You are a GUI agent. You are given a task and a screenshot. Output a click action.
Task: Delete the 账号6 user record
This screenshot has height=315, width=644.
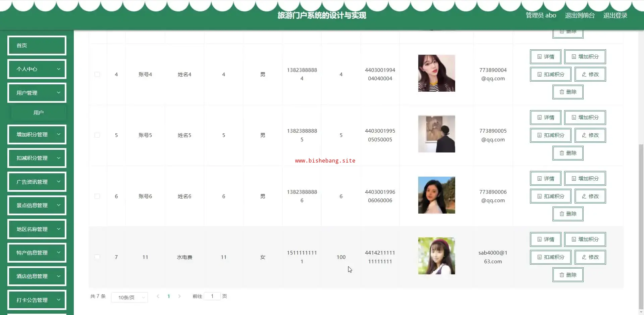point(568,214)
